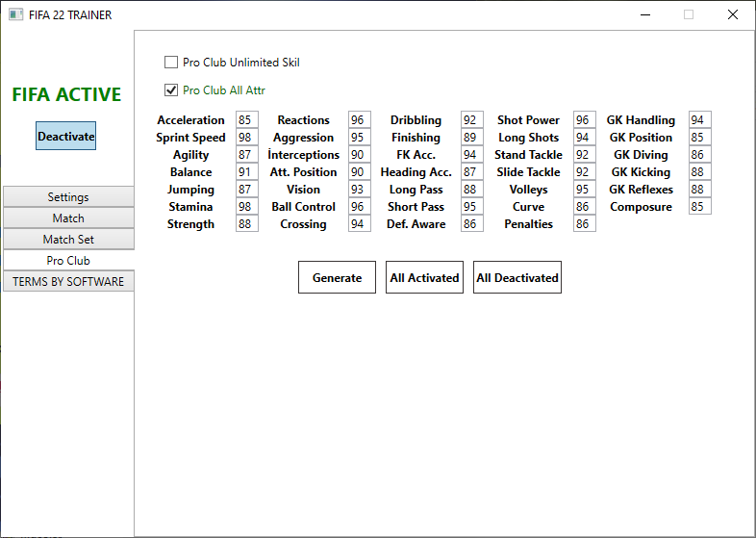Enable Pro Club Unlimited Skil checkbox

(171, 63)
